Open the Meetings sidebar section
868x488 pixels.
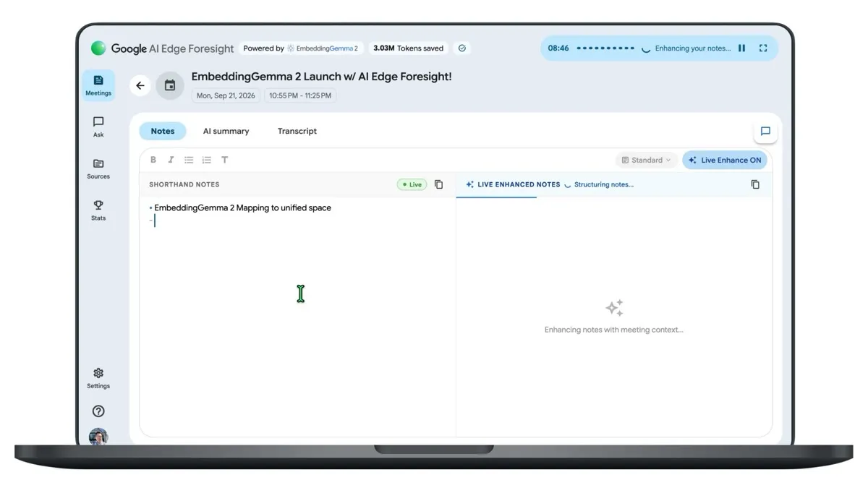pyautogui.click(x=98, y=85)
